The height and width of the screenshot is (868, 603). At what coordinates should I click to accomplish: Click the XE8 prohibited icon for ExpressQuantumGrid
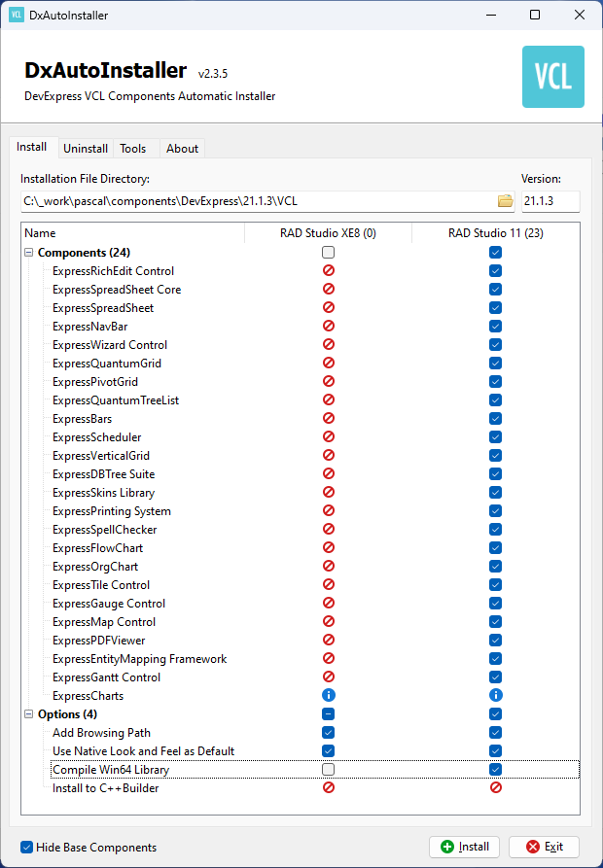click(x=329, y=364)
